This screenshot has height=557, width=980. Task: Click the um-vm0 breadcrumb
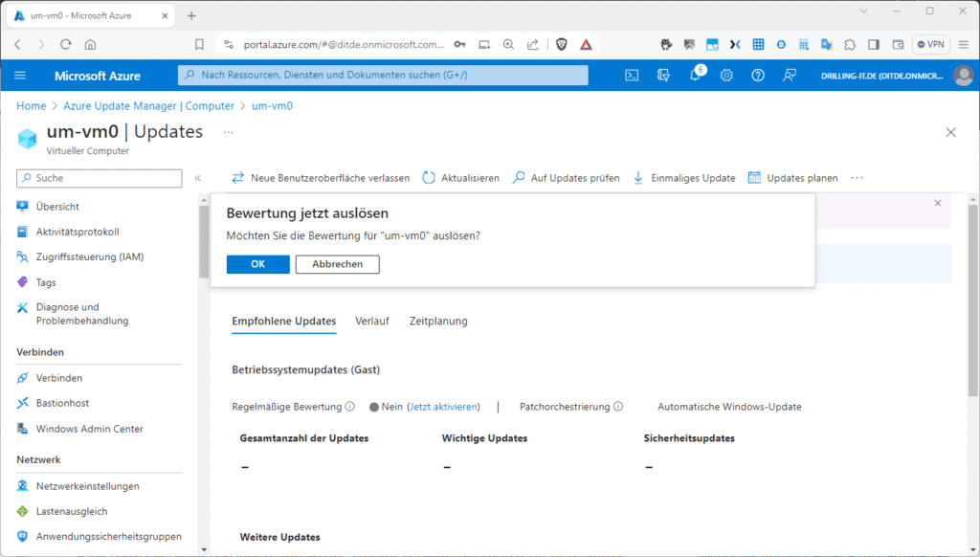(x=272, y=106)
